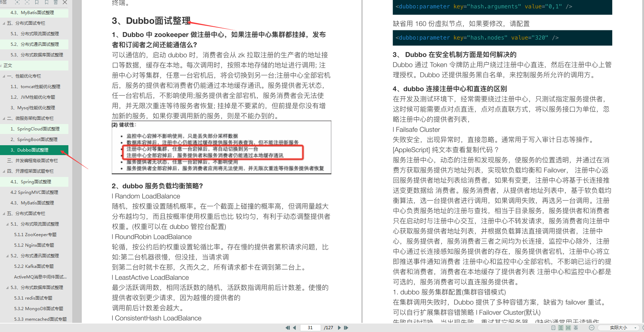Click the zoom out minus button
Viewport: 644px width, 332px height.
click(592, 328)
